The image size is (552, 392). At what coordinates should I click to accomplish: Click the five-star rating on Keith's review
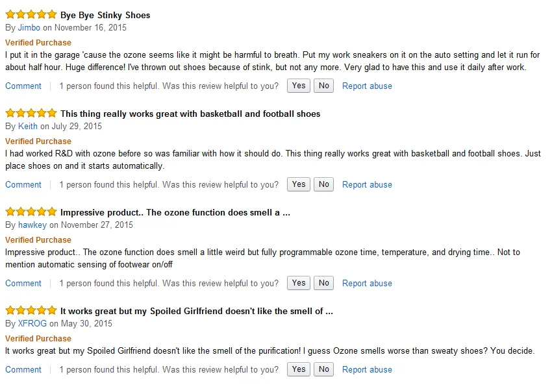[x=31, y=114]
